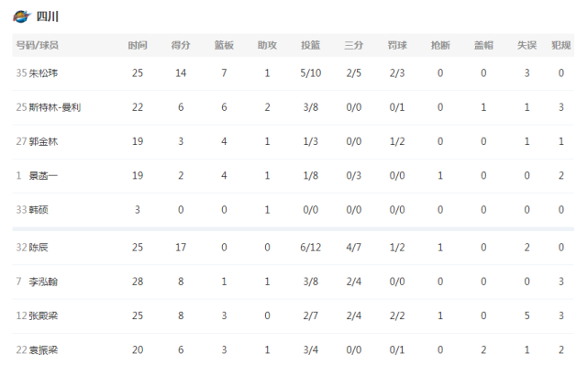
Task: Open player 朱松玮 profile link
Action: [x=43, y=73]
